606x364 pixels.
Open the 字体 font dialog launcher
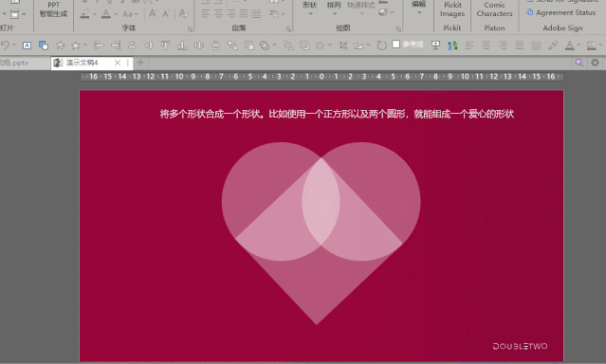(190, 29)
